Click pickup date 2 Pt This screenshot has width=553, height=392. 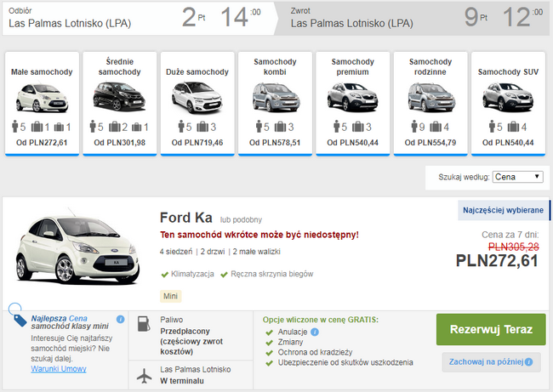(194, 17)
